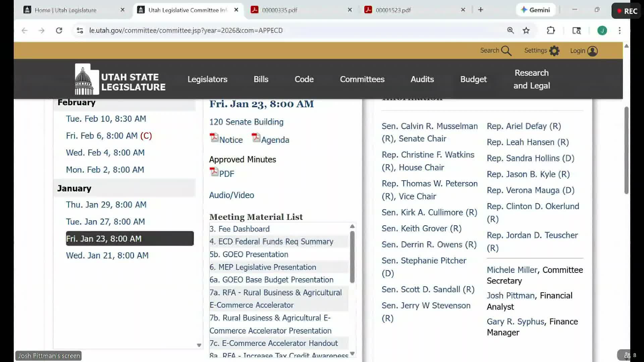
Task: Bookmark page with star icon
Action: pos(526,31)
